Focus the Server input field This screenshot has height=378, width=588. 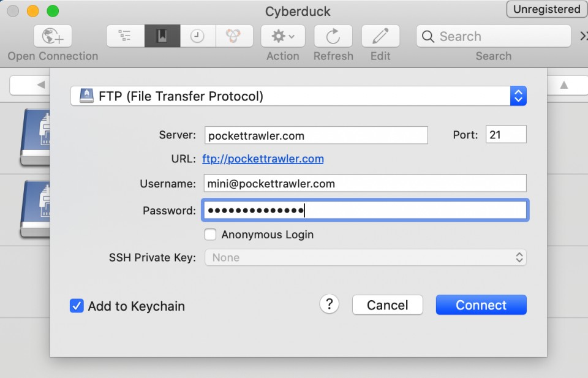pyautogui.click(x=316, y=135)
